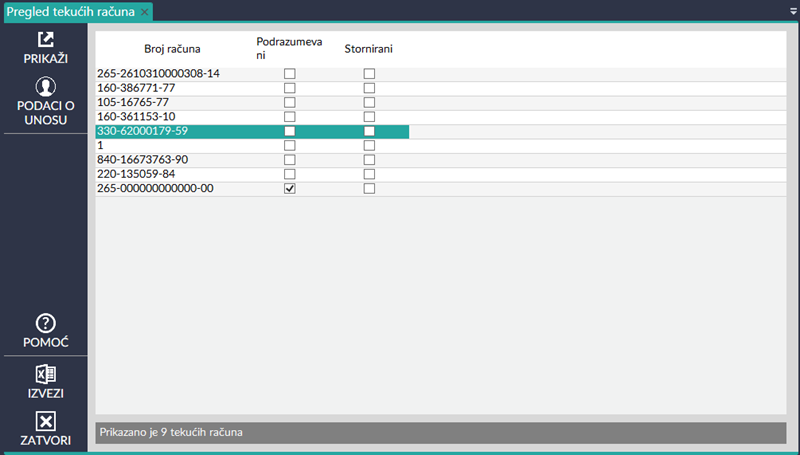
Task: Click the Stornirani column header
Action: pos(368,49)
